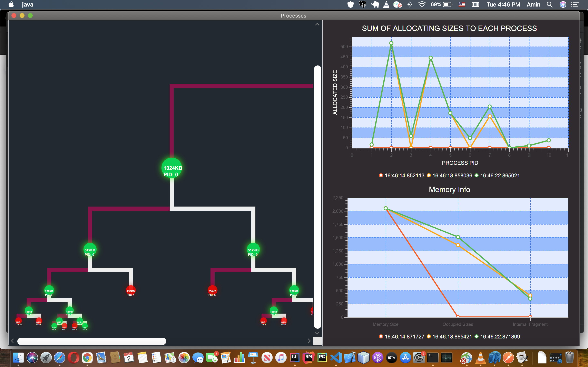The width and height of the screenshot is (588, 367).
Task: Open Terminal from the dock
Action: point(432,358)
